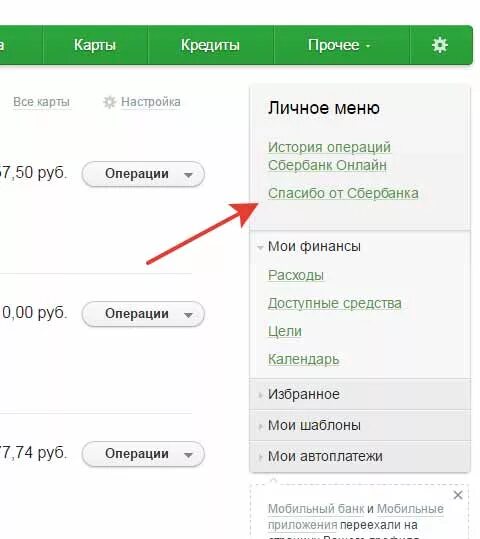Open Операции dropdown for the 77,74 руб. card
Screen dimensions: 480x539
point(143,454)
